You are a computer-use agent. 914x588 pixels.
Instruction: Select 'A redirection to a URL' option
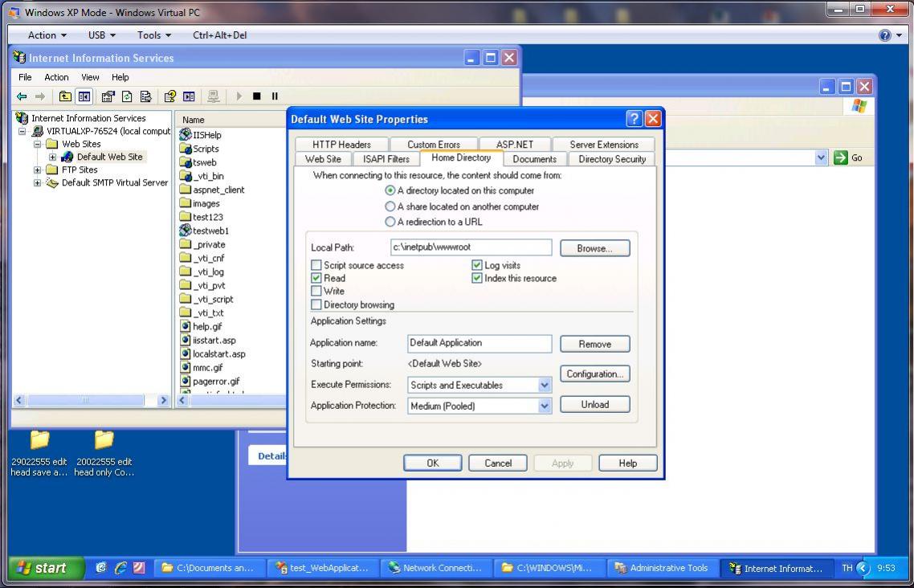(390, 222)
